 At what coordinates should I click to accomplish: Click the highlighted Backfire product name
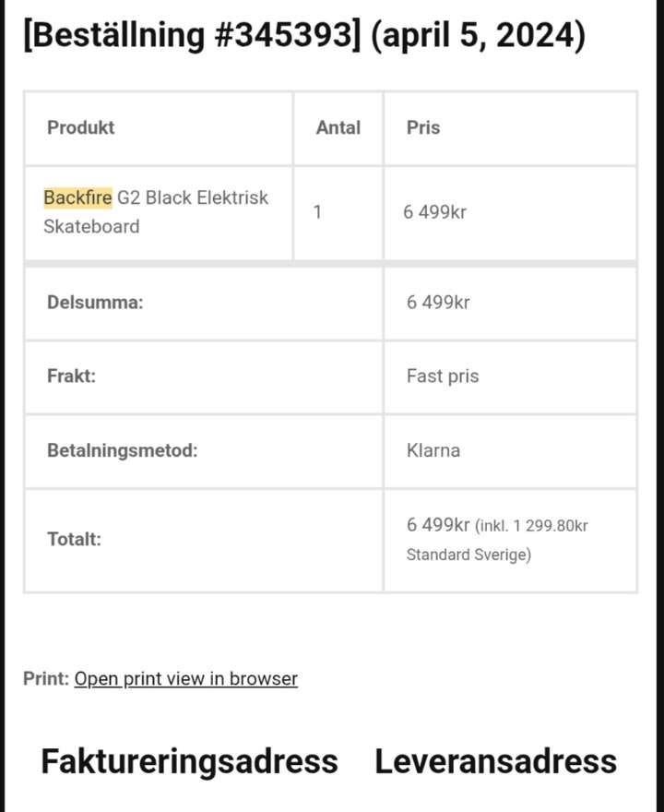point(77,197)
